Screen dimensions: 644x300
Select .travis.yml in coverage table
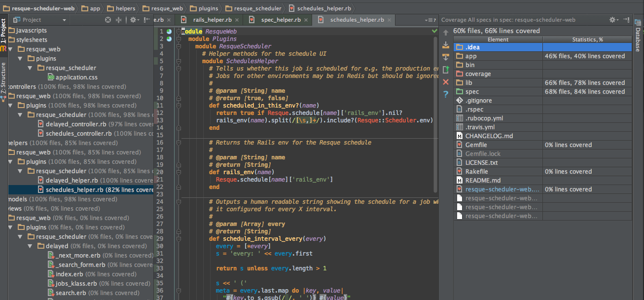(x=542, y=127)
